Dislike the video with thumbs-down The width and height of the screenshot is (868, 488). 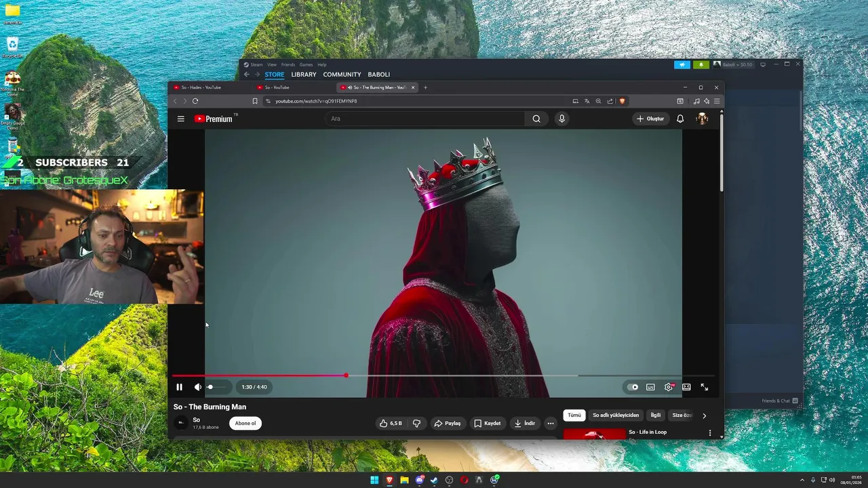[416, 423]
